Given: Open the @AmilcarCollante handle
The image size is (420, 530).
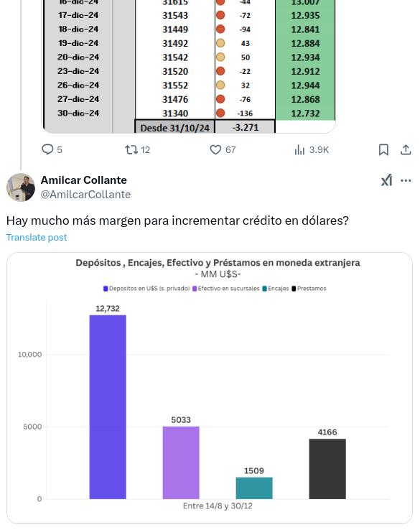Looking at the screenshot, I should (x=86, y=195).
